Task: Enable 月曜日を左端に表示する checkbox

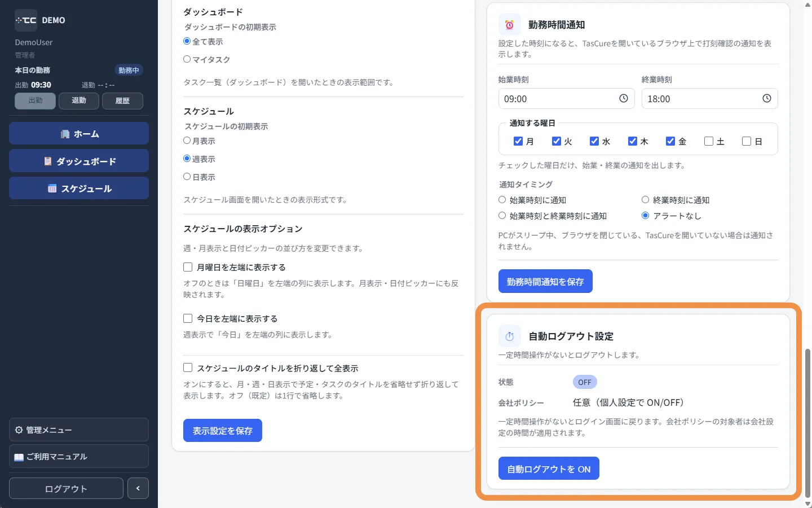Action: click(x=188, y=267)
